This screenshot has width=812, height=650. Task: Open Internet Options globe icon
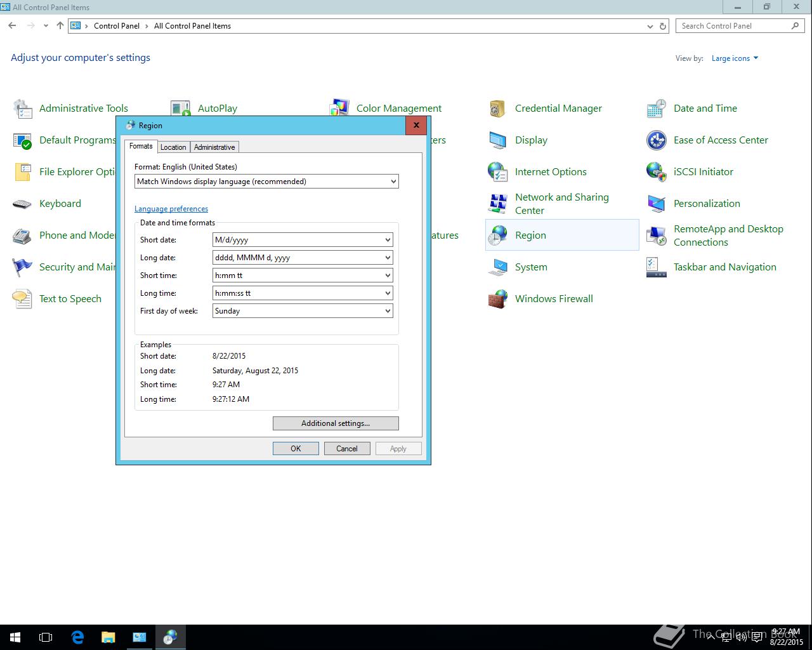(x=498, y=172)
